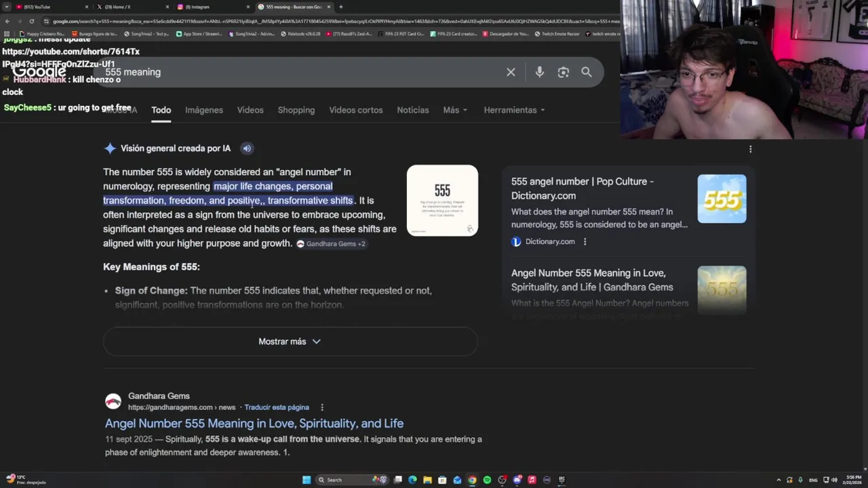Open FIFA 23 Card creator bookmark
The width and height of the screenshot is (868, 488).
[455, 34]
